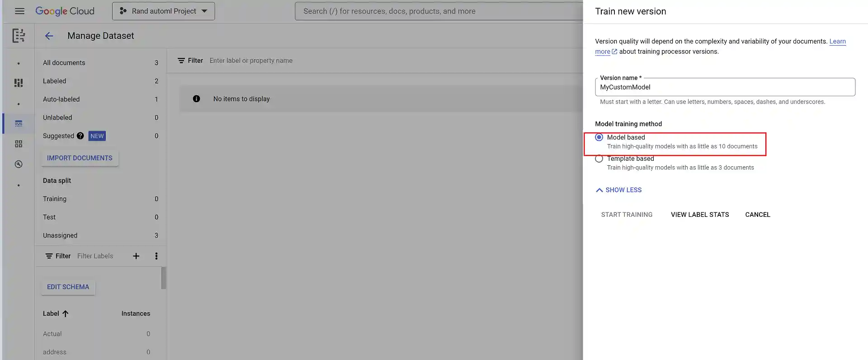The width and height of the screenshot is (868, 360).
Task: Click the Start Training button
Action: pos(627,215)
